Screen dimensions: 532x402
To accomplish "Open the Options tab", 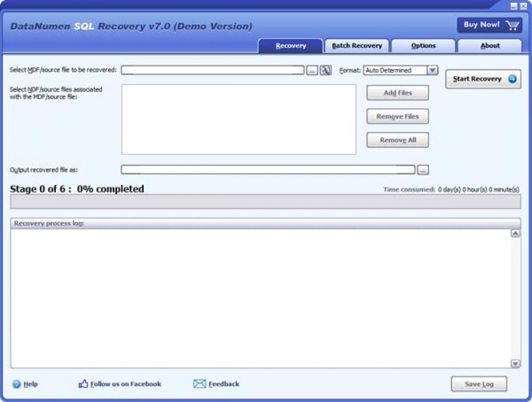I will pyautogui.click(x=423, y=46).
